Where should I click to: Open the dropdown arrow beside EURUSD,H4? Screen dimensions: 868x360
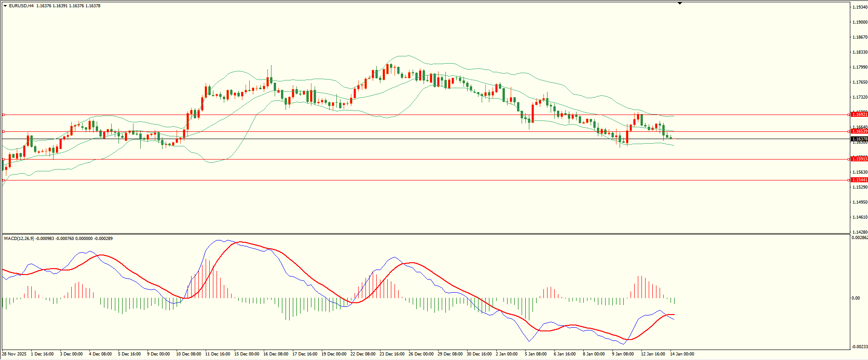(x=5, y=6)
